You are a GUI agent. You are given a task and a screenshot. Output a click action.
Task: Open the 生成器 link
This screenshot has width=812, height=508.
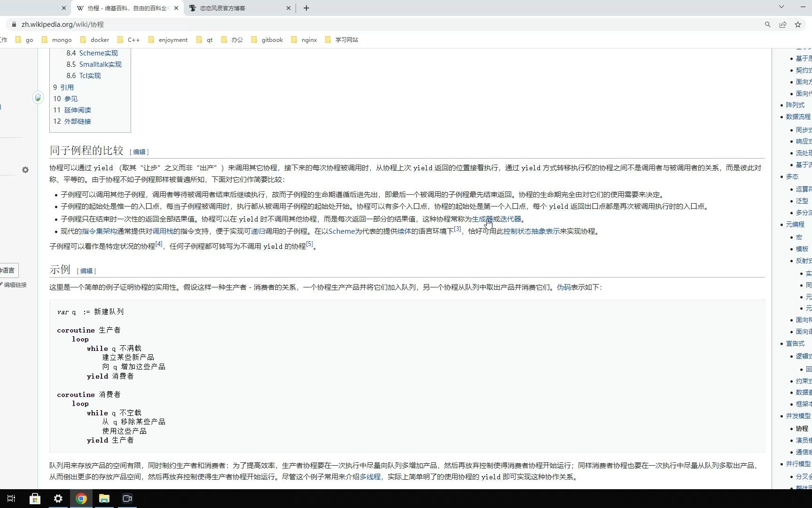click(482, 219)
